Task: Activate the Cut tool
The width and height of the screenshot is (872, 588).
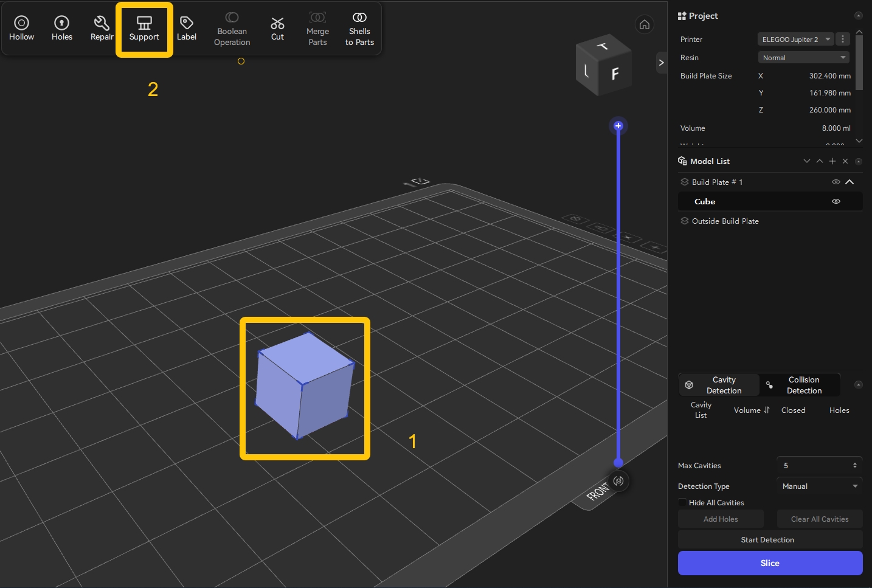Action: (277, 29)
